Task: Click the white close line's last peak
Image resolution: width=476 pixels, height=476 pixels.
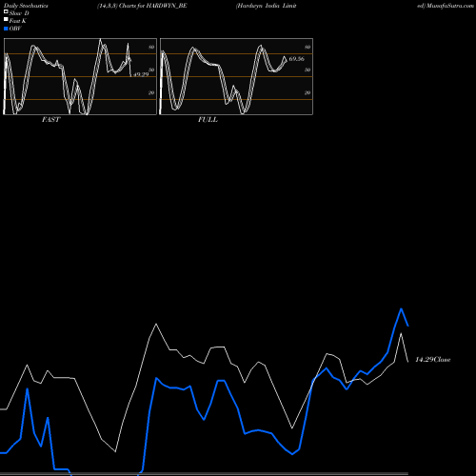Action: click(401, 333)
